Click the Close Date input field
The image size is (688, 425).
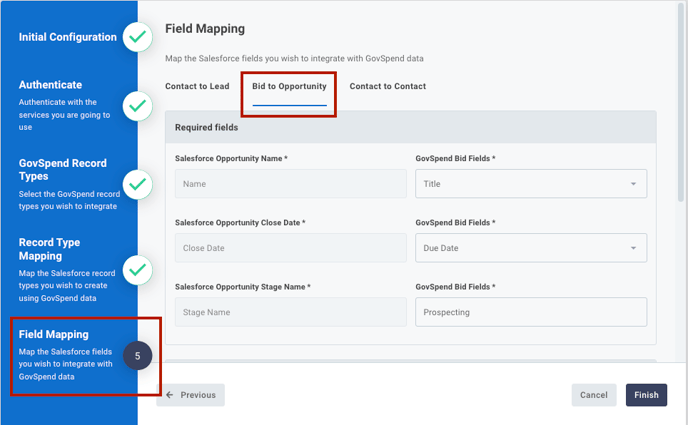coord(290,248)
